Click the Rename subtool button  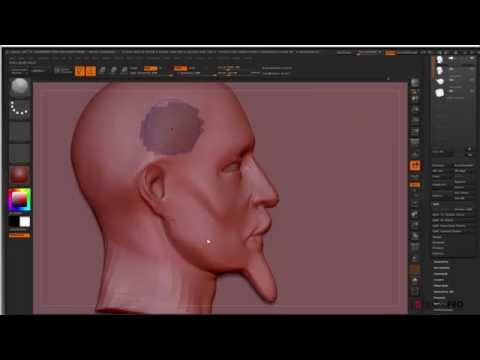tap(441, 165)
